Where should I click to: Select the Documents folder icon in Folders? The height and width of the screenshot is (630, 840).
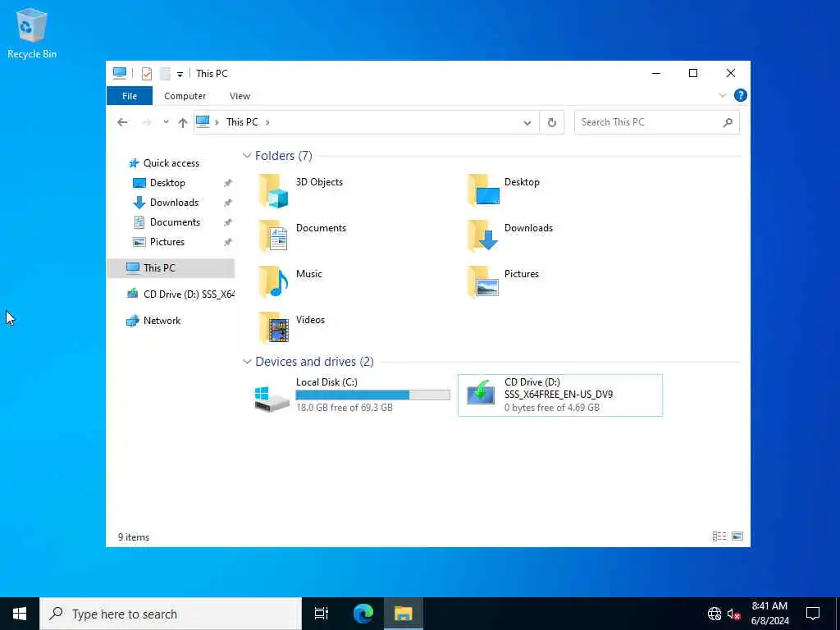click(x=273, y=235)
